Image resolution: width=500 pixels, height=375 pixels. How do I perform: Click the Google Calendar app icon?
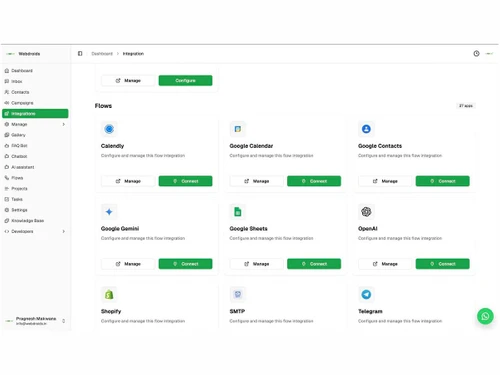[x=238, y=129]
